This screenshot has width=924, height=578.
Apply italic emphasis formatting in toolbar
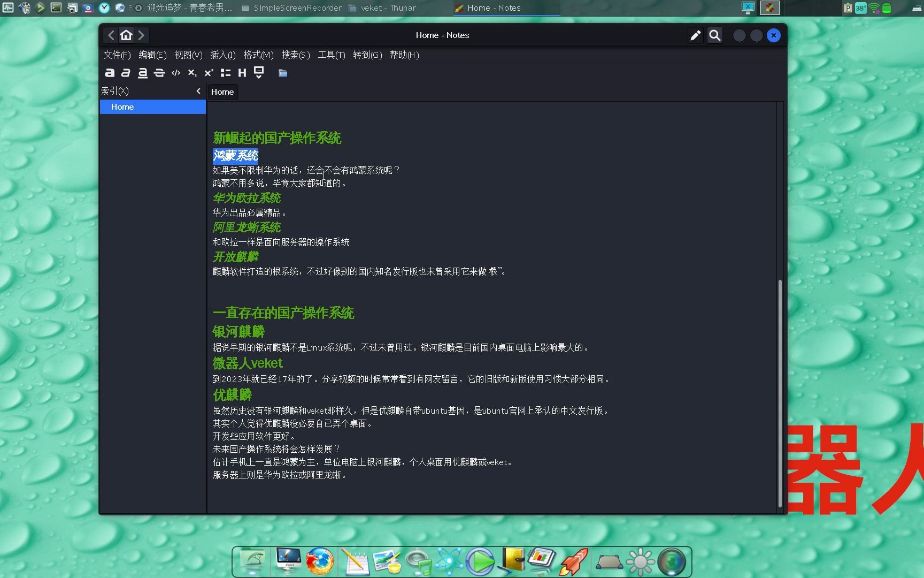click(126, 73)
